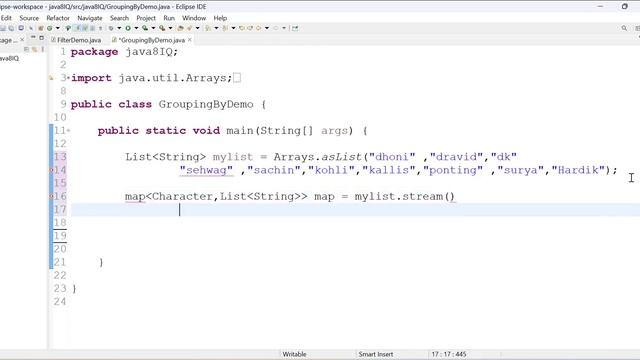Restore down the Eclipse window

(x=624, y=7)
